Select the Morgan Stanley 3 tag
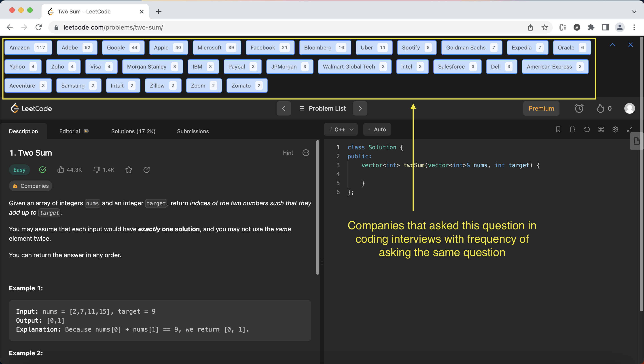The width and height of the screenshot is (644, 364). 152,66
